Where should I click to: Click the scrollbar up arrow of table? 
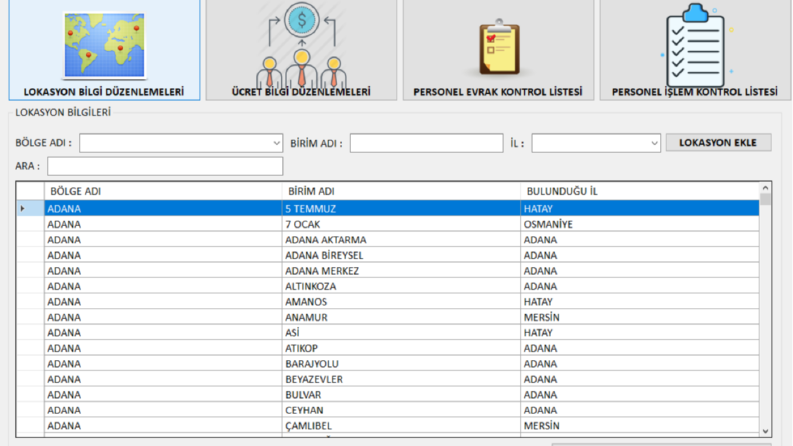point(765,188)
